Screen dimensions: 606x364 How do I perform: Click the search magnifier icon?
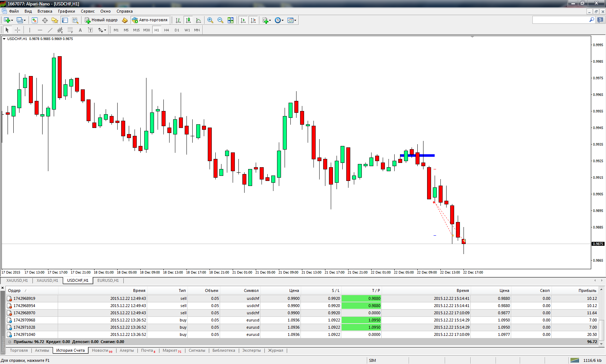592,20
